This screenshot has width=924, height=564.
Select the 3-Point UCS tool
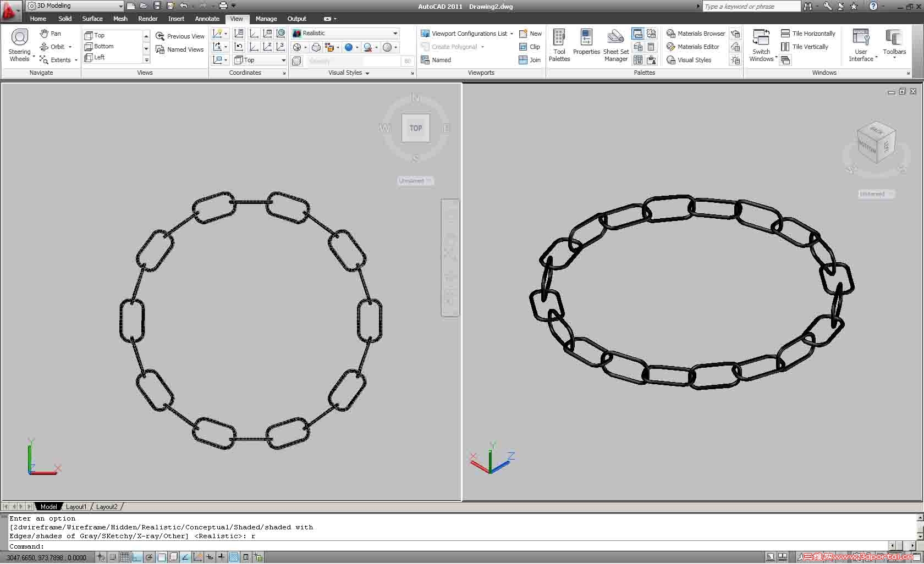tap(280, 47)
